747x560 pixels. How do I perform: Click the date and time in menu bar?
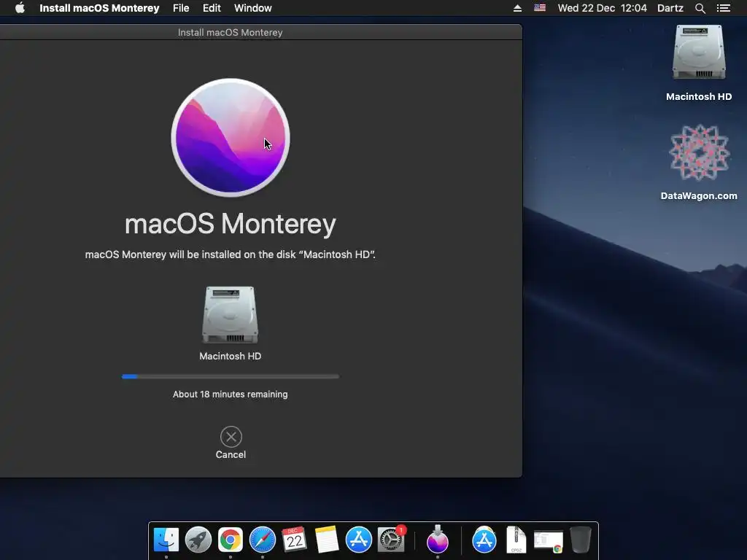[602, 8]
